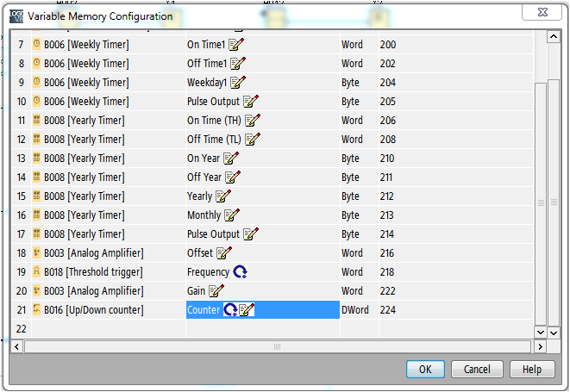The height and width of the screenshot is (392, 570).
Task: Click the Frequency parameter text
Action: [x=209, y=272]
